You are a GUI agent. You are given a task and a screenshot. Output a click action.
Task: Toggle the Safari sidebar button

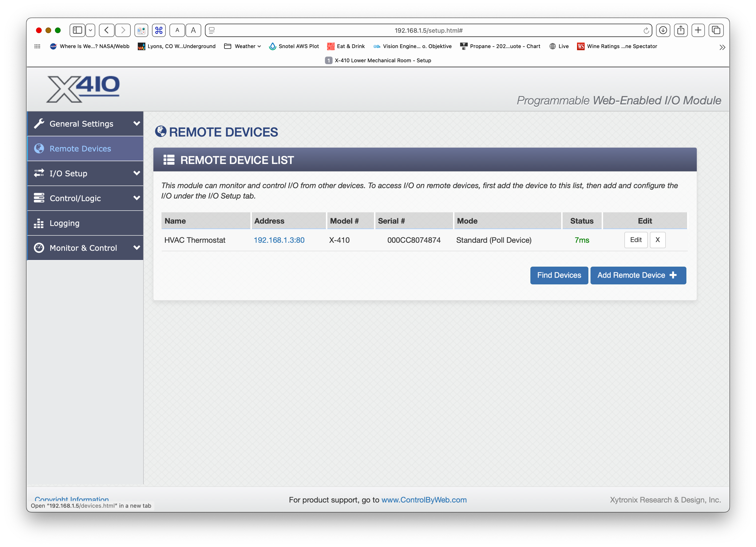click(x=77, y=30)
